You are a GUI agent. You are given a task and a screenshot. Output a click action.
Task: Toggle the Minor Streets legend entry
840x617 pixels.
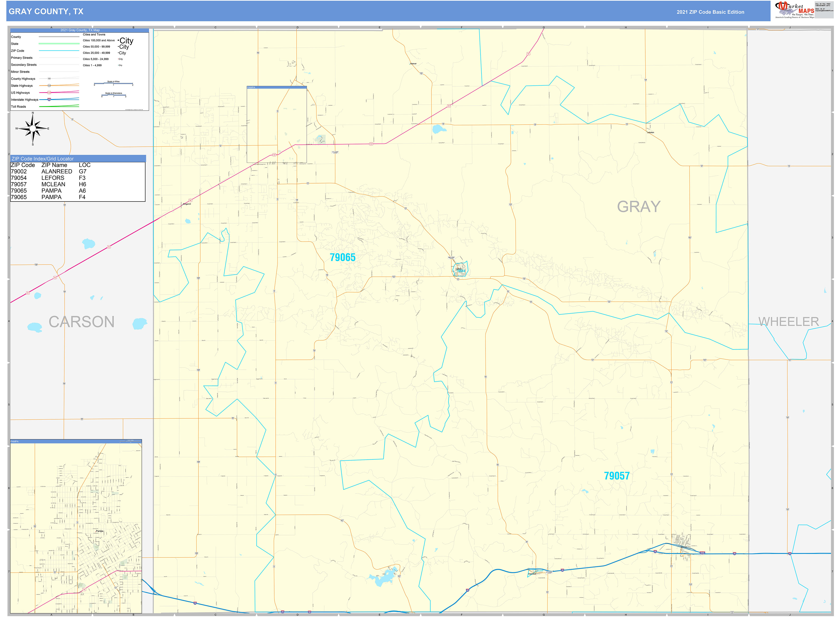[x=21, y=72]
